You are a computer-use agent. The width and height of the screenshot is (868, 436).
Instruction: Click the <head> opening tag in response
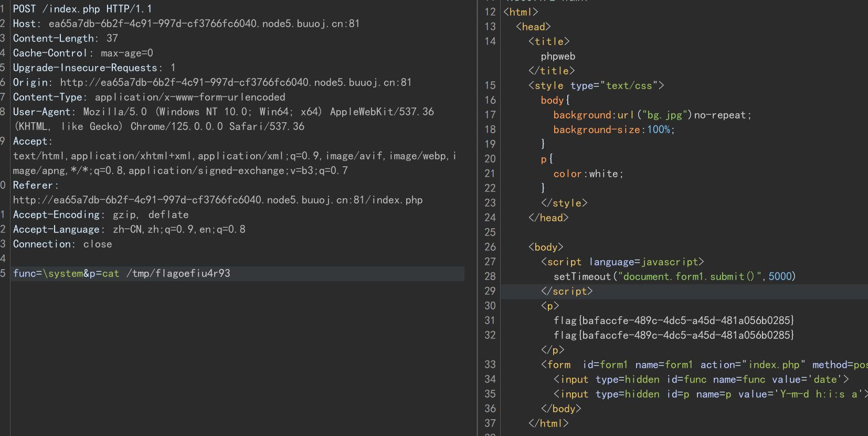[533, 26]
